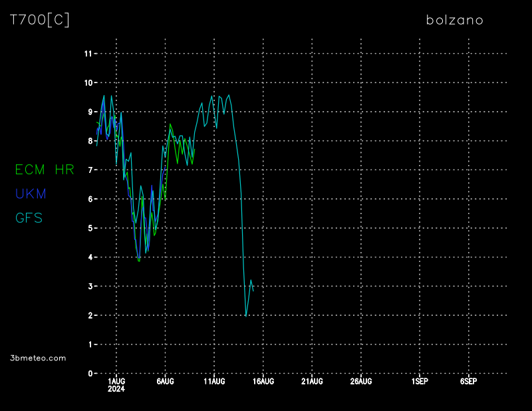
Task: Click the 8 value on temperature axis
Action: click(x=89, y=141)
